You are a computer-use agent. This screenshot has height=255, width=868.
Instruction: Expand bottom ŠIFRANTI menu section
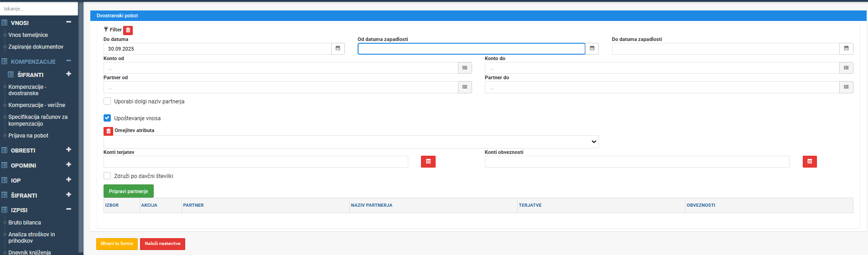coord(69,194)
